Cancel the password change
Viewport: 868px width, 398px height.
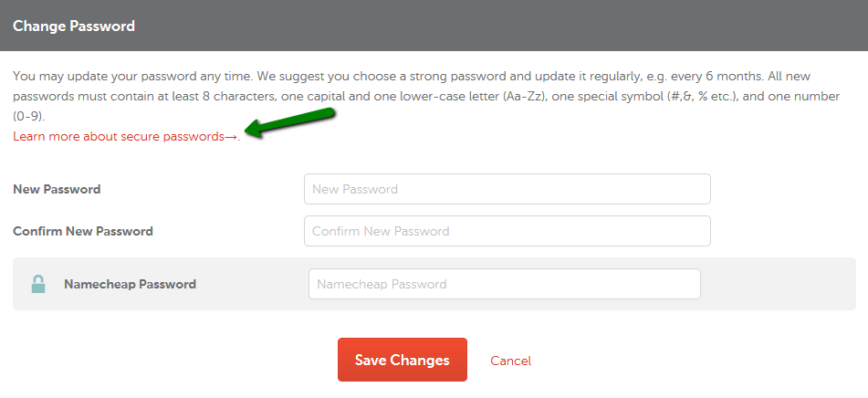click(510, 361)
